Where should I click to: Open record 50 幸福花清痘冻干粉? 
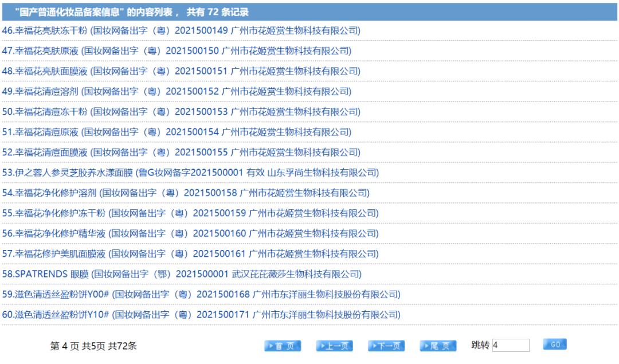(x=181, y=112)
